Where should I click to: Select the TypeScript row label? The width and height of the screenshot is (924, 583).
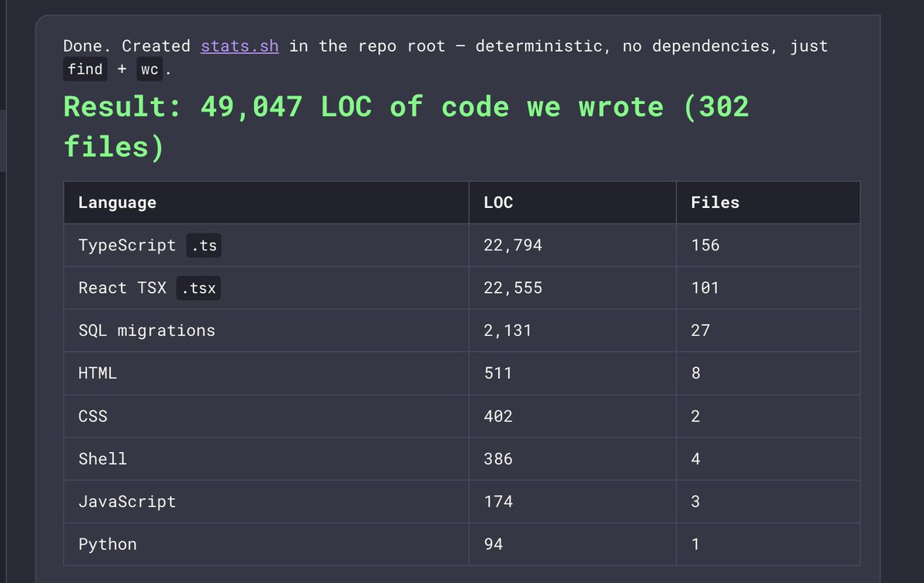coord(127,246)
